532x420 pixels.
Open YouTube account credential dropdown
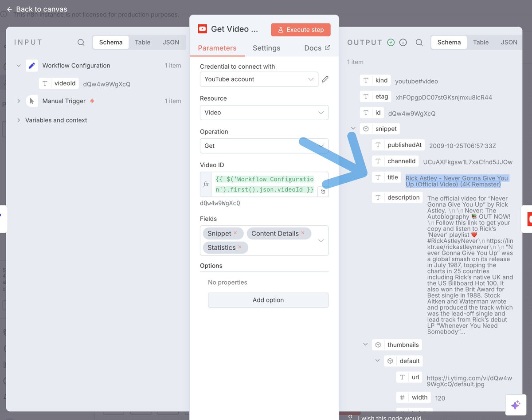pos(259,79)
